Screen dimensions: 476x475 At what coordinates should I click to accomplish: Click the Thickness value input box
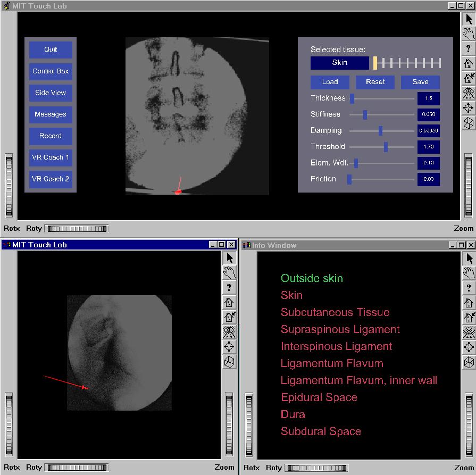coord(428,98)
